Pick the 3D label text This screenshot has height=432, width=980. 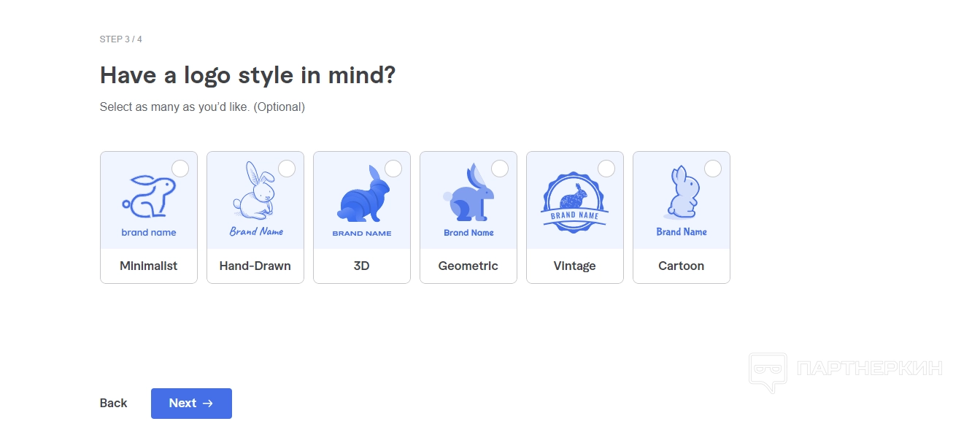pyautogui.click(x=361, y=266)
